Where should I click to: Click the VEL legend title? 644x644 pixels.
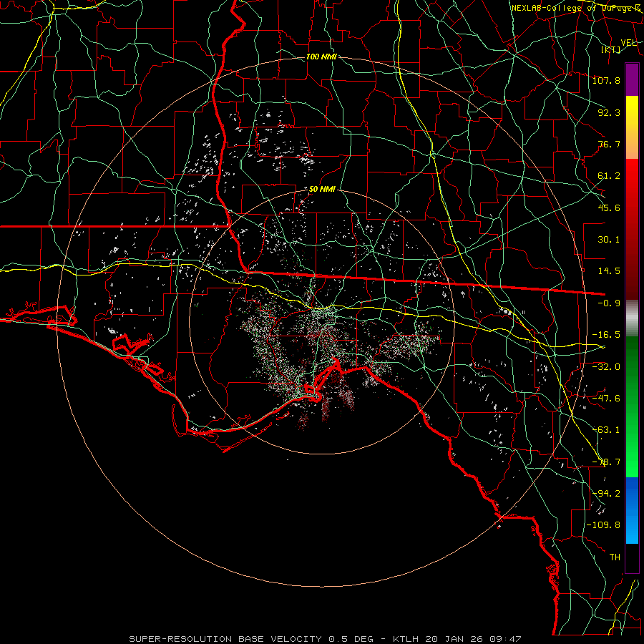[x=628, y=43]
